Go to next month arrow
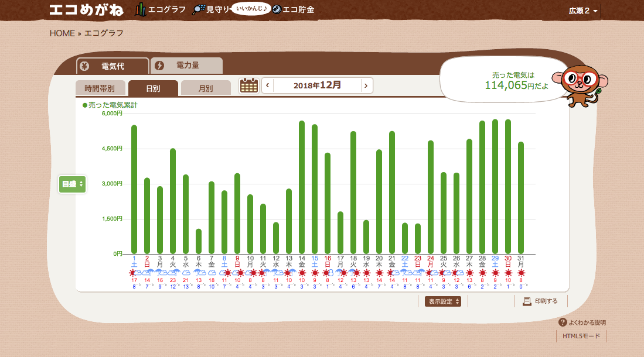Viewport: 644px width, 357px height. (x=366, y=85)
